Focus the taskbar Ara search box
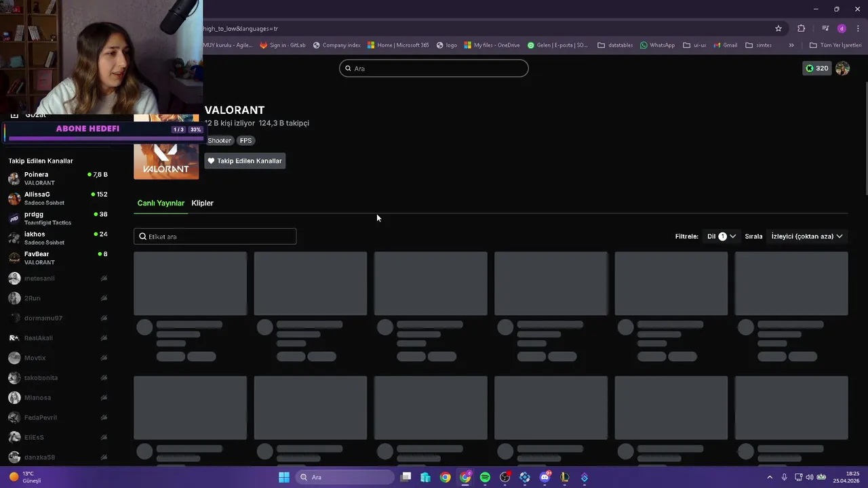868x488 pixels. [346, 477]
